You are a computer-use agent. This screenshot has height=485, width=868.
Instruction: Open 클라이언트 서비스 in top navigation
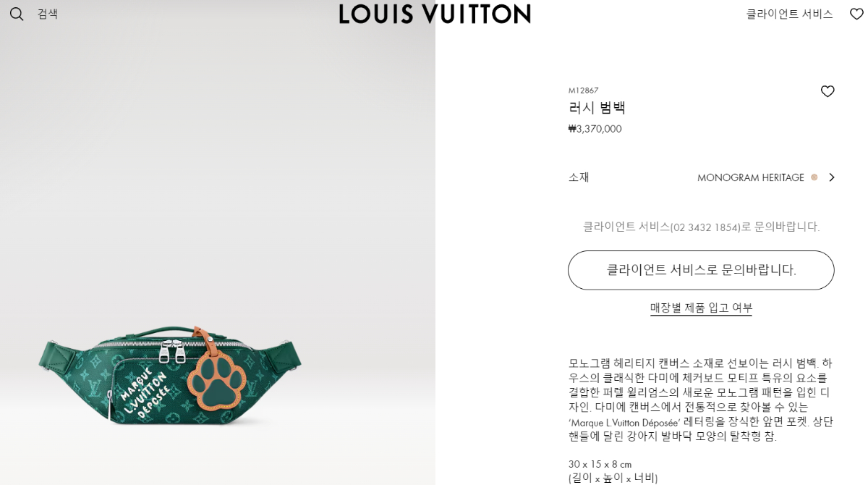pos(789,14)
